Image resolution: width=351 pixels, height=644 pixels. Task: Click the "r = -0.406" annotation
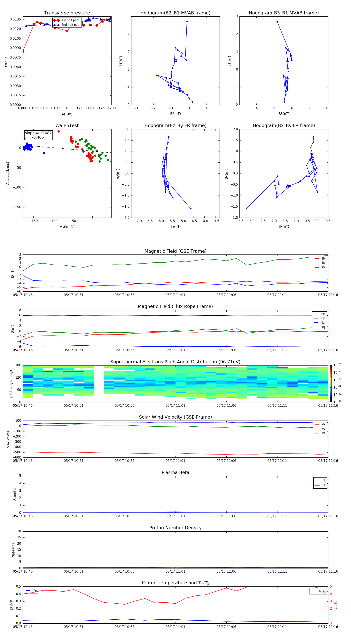(35, 137)
